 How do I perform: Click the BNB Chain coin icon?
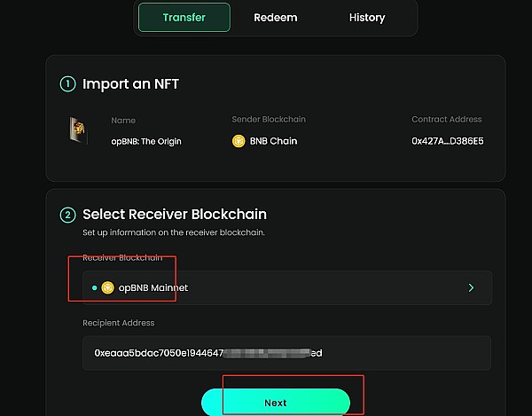[239, 141]
